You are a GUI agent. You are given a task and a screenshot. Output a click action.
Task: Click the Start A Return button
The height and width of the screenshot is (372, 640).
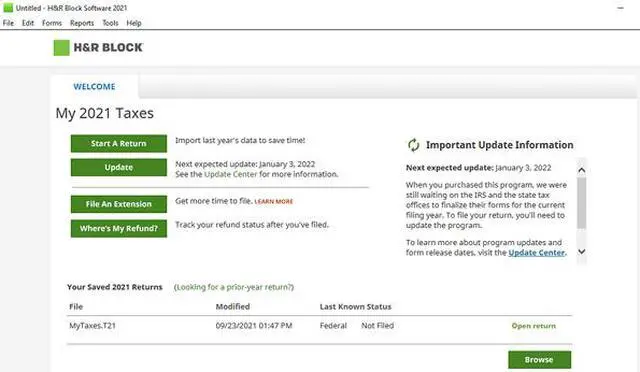tap(119, 144)
